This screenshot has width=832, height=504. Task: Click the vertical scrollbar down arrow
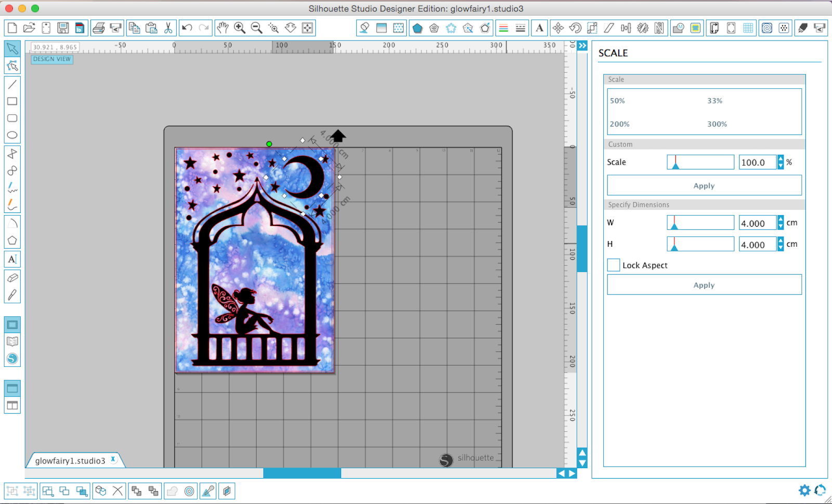[x=582, y=463]
